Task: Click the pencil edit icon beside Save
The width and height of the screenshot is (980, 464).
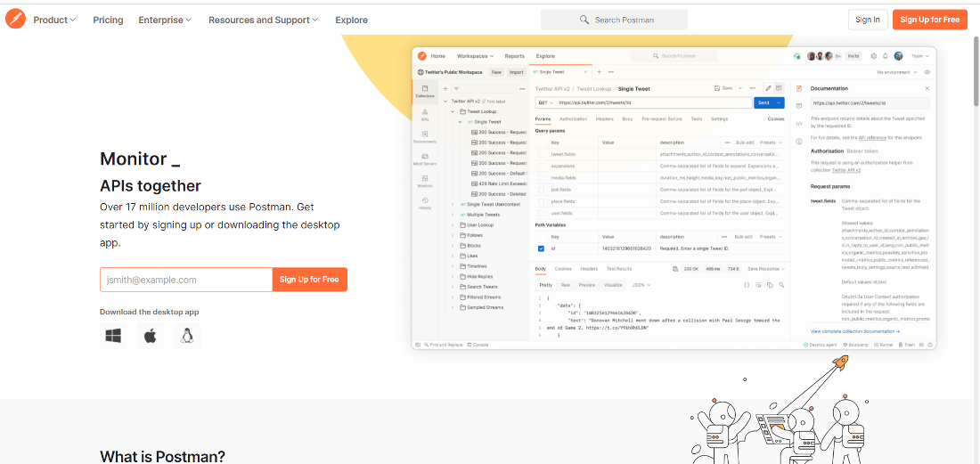Action: [x=769, y=88]
